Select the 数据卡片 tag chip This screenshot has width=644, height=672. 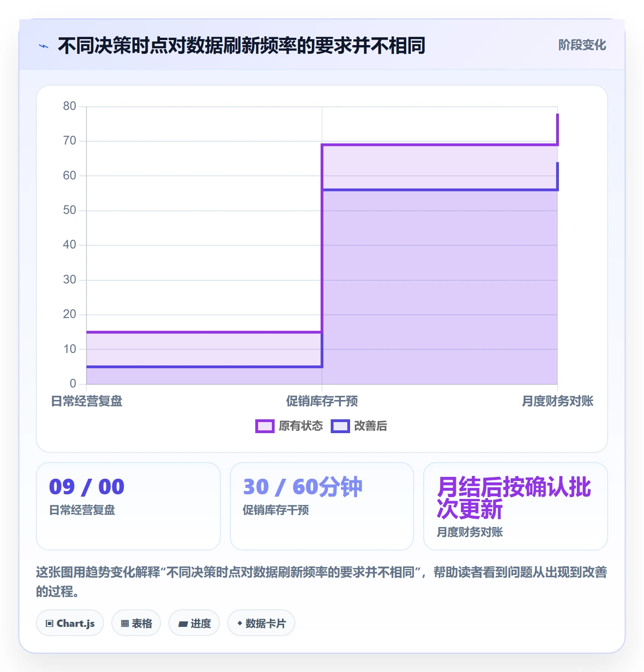[x=261, y=623]
